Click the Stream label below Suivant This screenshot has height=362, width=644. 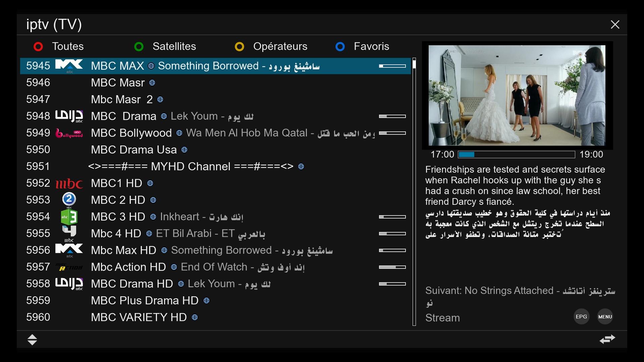[442, 318]
